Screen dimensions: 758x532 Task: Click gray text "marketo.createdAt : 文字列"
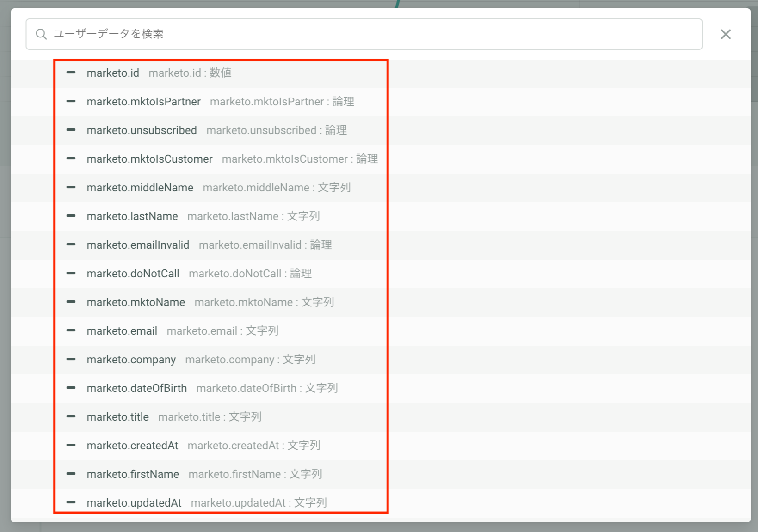click(254, 446)
